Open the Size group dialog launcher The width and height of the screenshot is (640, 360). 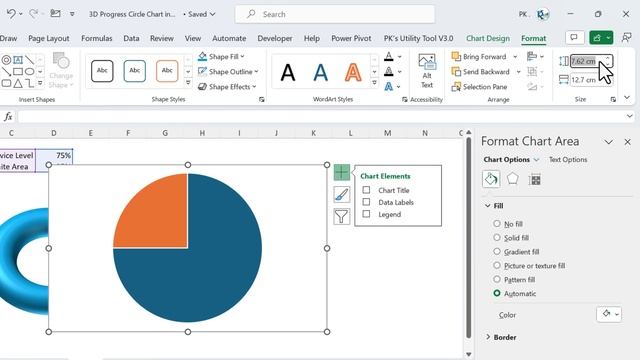coord(613,99)
